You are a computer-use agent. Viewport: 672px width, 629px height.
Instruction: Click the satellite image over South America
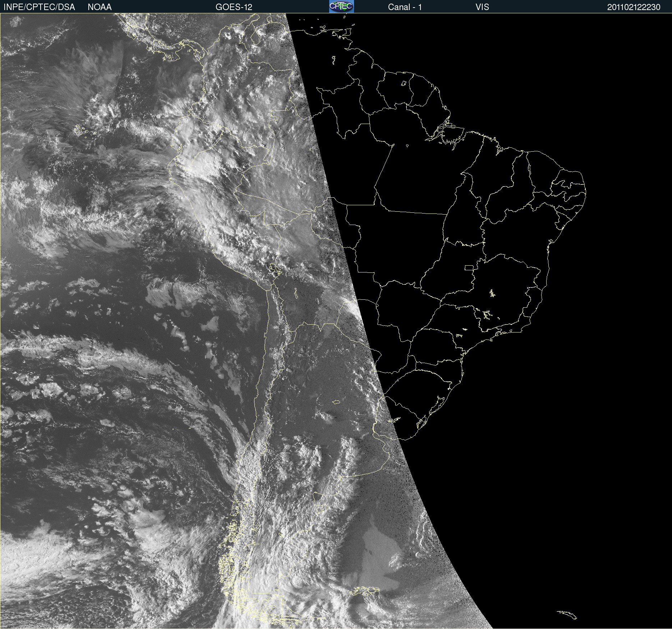pos(336,321)
